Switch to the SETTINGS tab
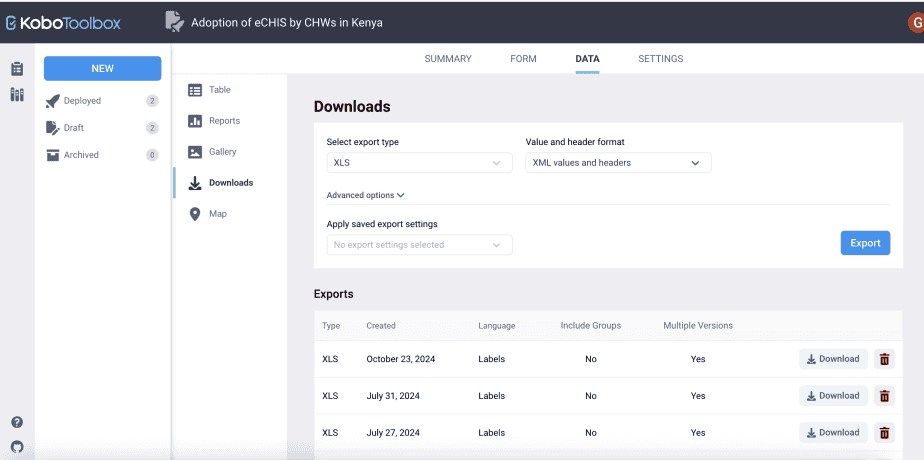This screenshot has height=460, width=924. [x=660, y=59]
